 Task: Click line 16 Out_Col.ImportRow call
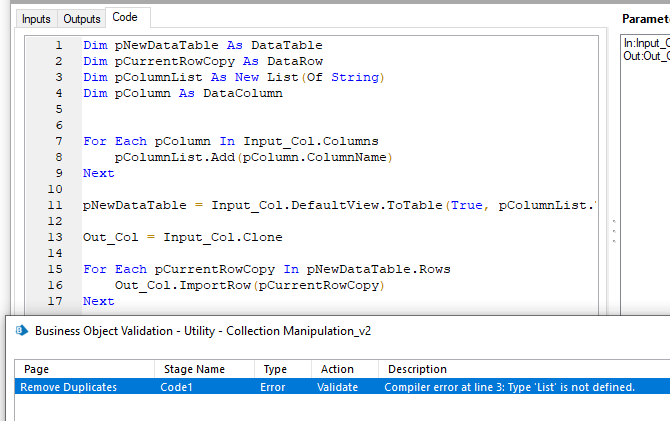point(250,285)
